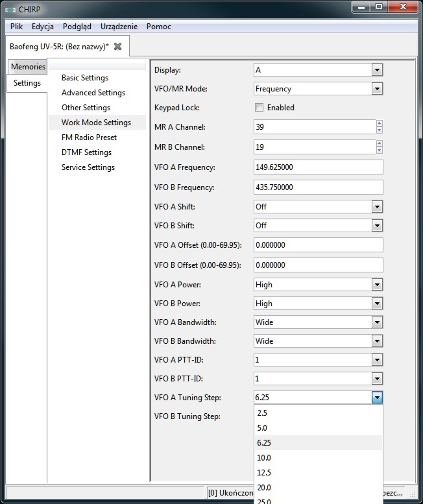The width and height of the screenshot is (423, 504).
Task: Choose 12.5 tuning step option
Action: tap(318, 472)
